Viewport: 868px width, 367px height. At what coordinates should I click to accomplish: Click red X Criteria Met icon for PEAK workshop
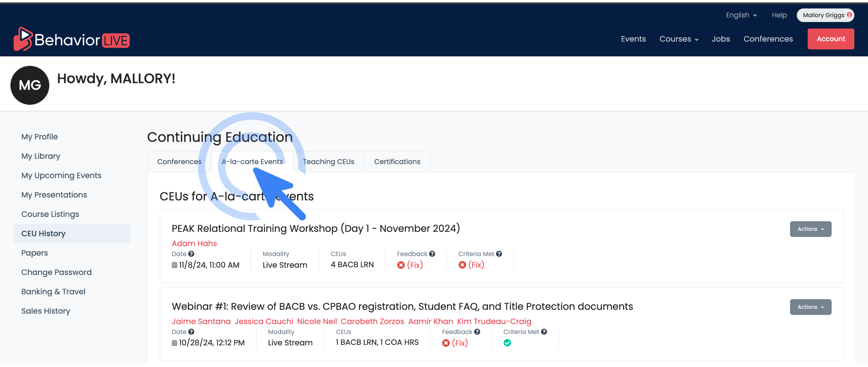click(462, 265)
